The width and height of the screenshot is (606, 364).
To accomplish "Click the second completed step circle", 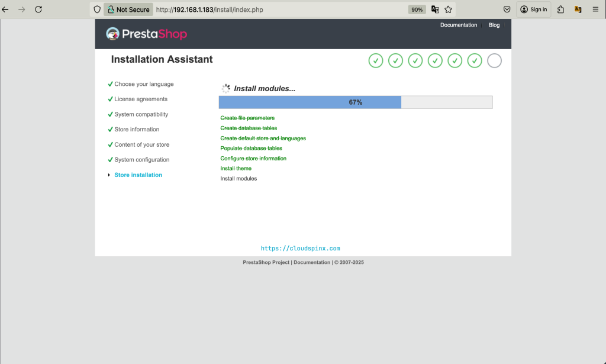I will coord(395,60).
